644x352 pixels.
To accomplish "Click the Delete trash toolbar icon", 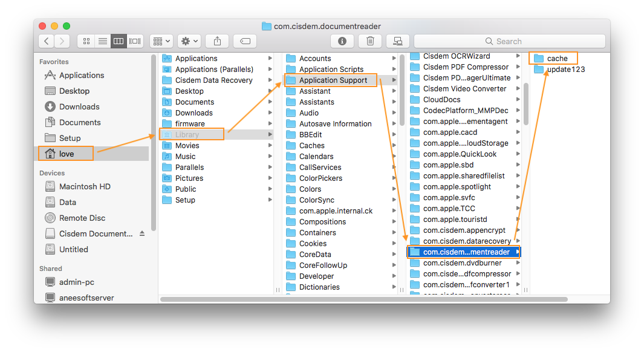I will point(370,41).
